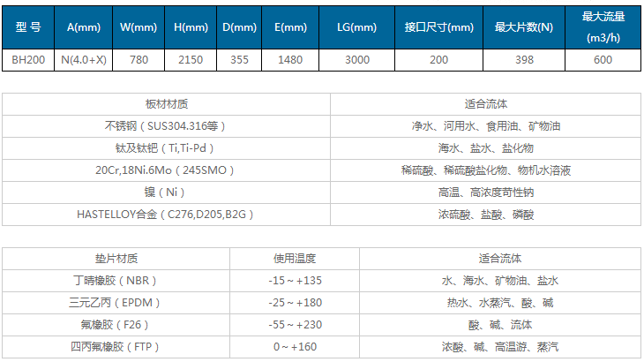Screen dimensions: 644x362
Task: Click the 钛及钛钯 (Ti,Ti-Pd) cell
Action: (x=167, y=147)
